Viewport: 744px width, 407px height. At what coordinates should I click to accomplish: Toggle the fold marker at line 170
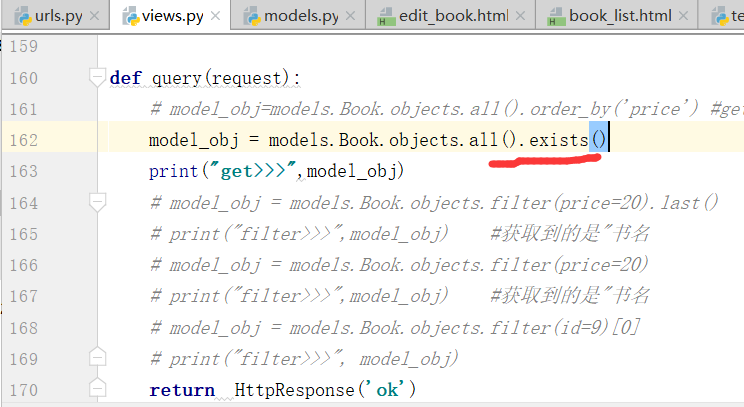click(97, 388)
